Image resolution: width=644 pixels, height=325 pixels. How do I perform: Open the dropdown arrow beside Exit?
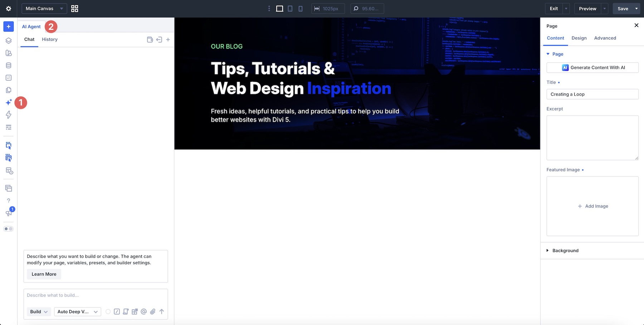pyautogui.click(x=566, y=9)
